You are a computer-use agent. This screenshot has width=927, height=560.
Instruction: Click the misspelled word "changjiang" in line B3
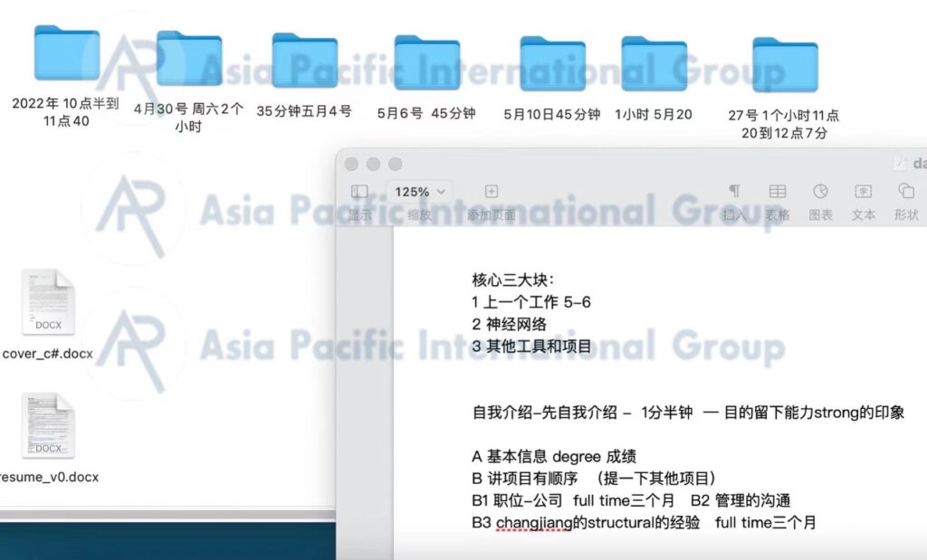(534, 524)
